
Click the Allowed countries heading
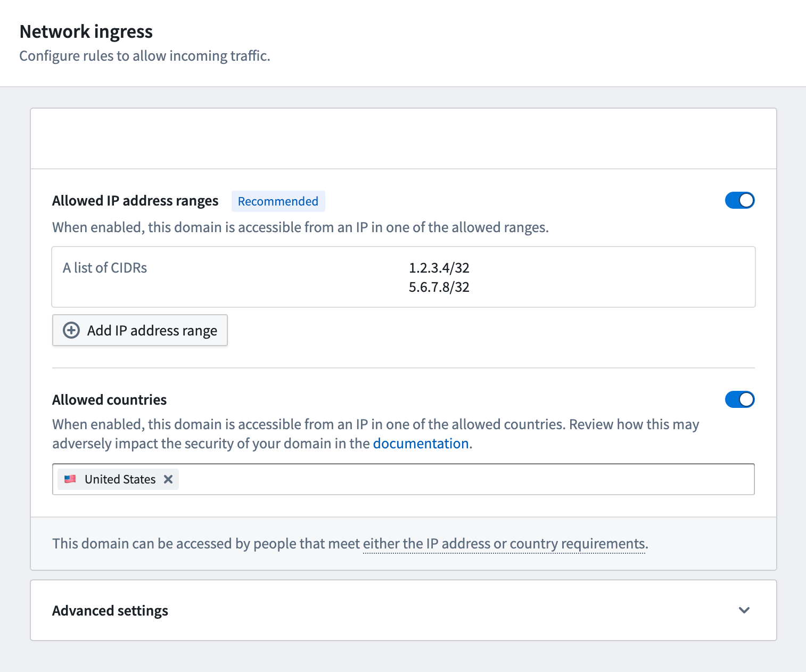(110, 400)
